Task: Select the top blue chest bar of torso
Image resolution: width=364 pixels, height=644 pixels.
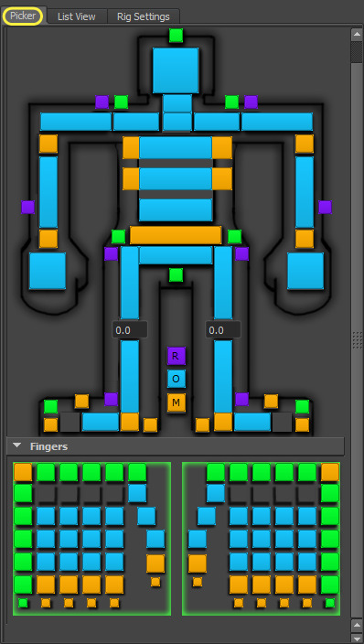Action: pos(176,148)
